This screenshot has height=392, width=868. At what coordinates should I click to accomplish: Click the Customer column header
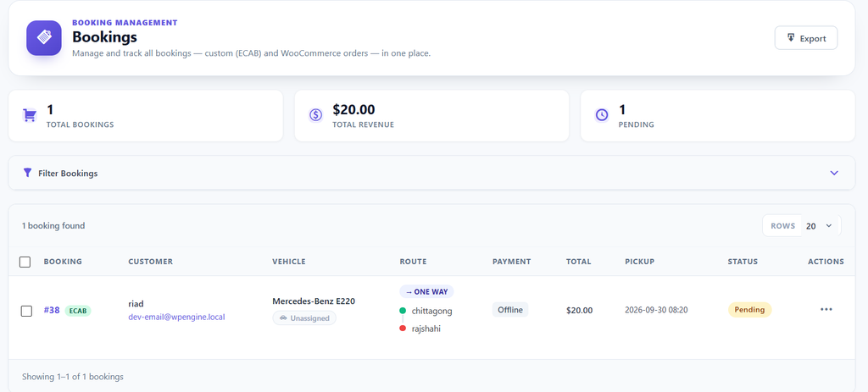(151, 262)
